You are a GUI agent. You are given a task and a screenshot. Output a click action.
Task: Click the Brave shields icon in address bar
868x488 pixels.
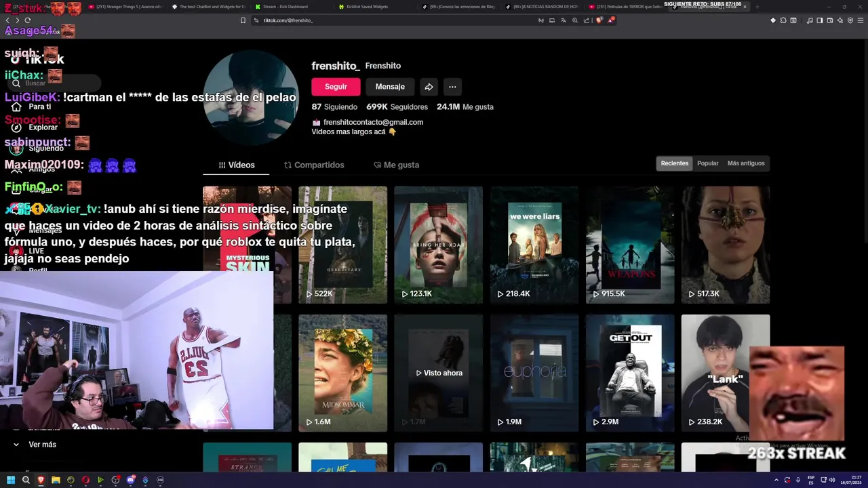[x=599, y=20]
